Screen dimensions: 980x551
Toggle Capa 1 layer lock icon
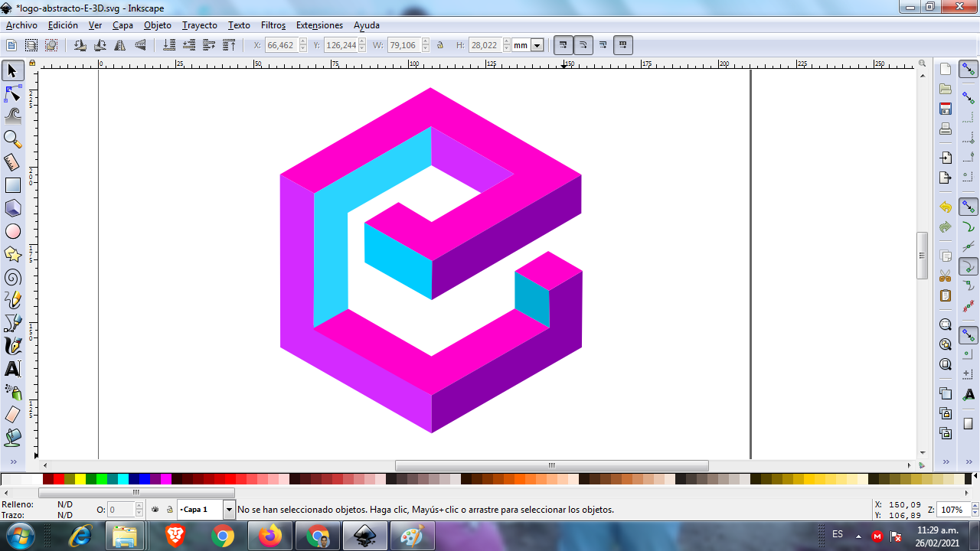pyautogui.click(x=170, y=509)
